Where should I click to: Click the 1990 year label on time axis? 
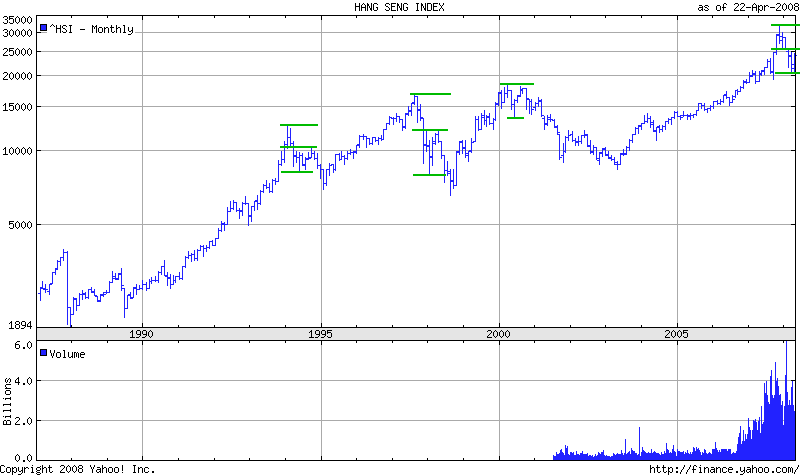[x=142, y=333]
